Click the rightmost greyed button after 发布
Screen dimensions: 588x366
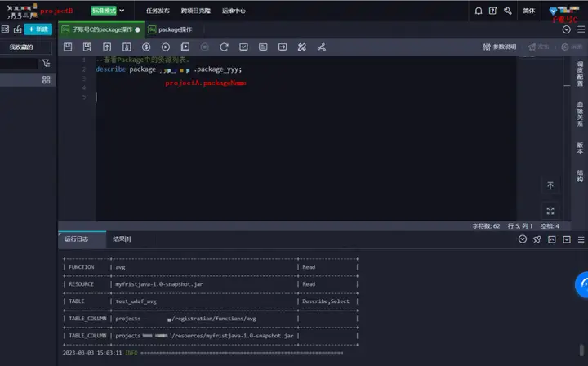(572, 47)
